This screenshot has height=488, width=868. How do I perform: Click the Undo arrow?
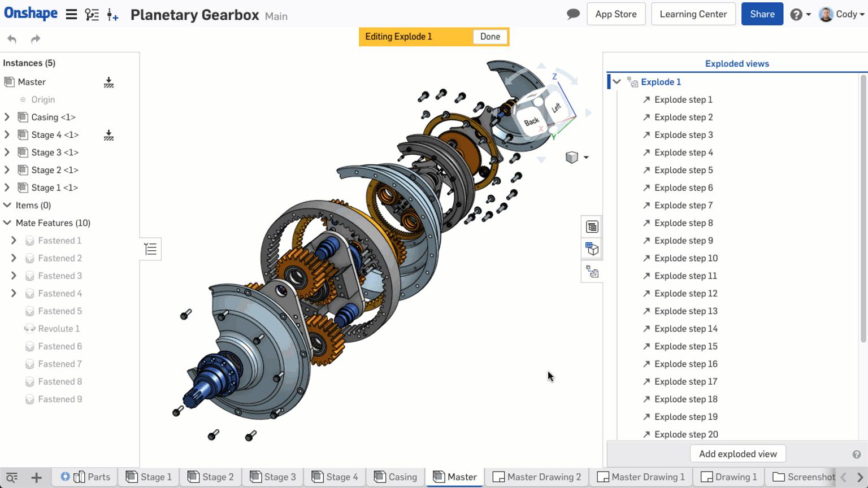click(11, 38)
